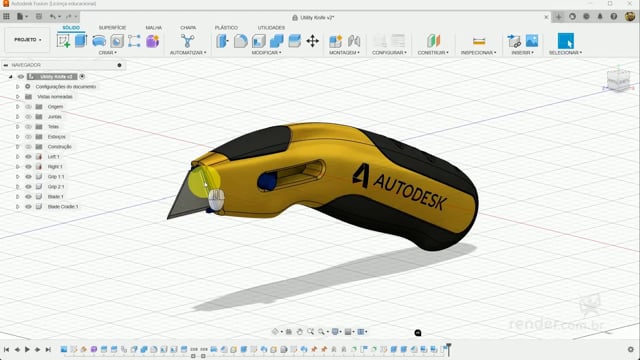The height and width of the screenshot is (360, 640).
Task: Select the Fillet tool
Action: pos(240,41)
